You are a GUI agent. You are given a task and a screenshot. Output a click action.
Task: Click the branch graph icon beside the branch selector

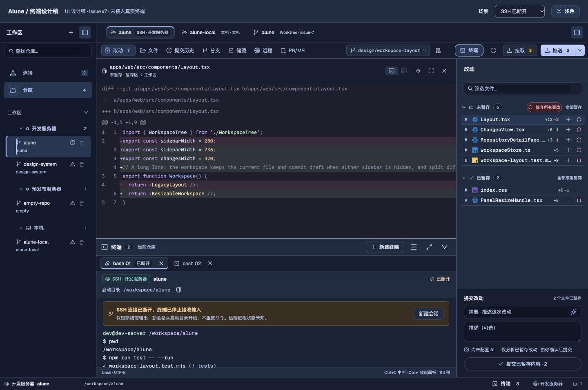(438, 51)
